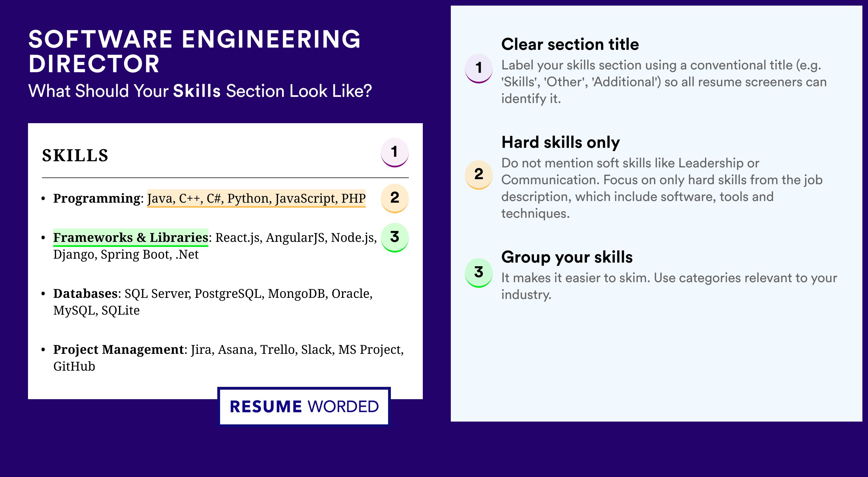Click the Project Management bullet label
Viewport: 868px width, 477px height.
pyautogui.click(x=119, y=350)
